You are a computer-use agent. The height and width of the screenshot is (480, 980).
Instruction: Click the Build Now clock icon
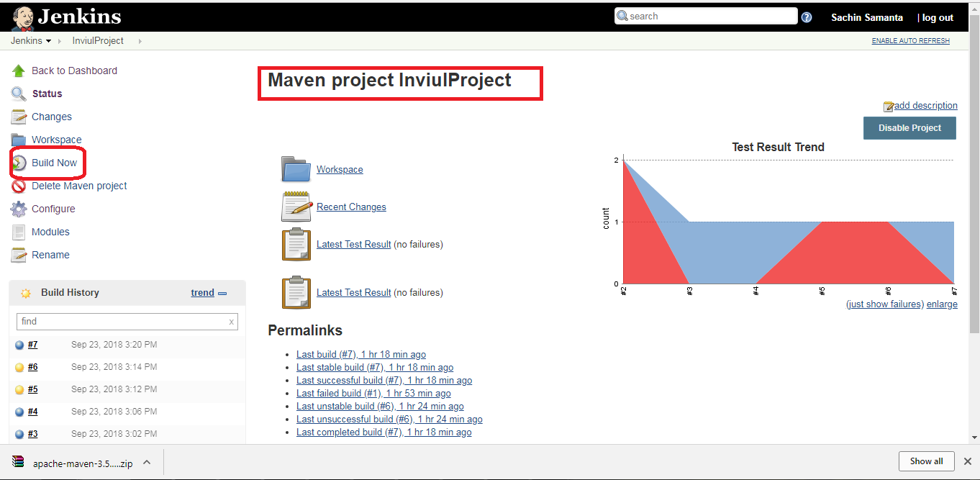[19, 163]
